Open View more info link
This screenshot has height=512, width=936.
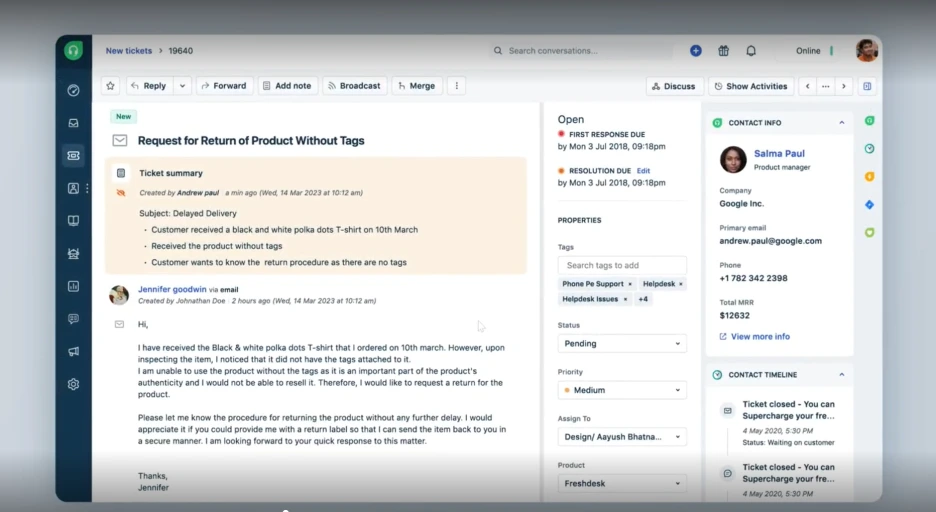(755, 337)
